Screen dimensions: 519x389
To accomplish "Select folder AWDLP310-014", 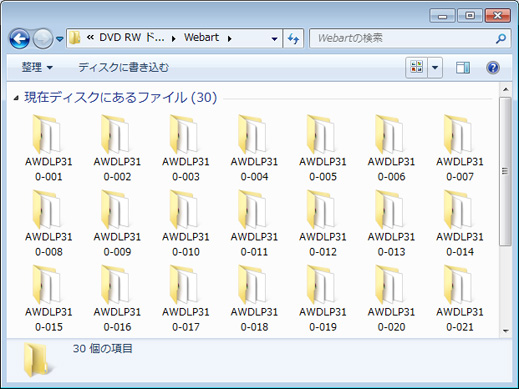I will [460, 223].
